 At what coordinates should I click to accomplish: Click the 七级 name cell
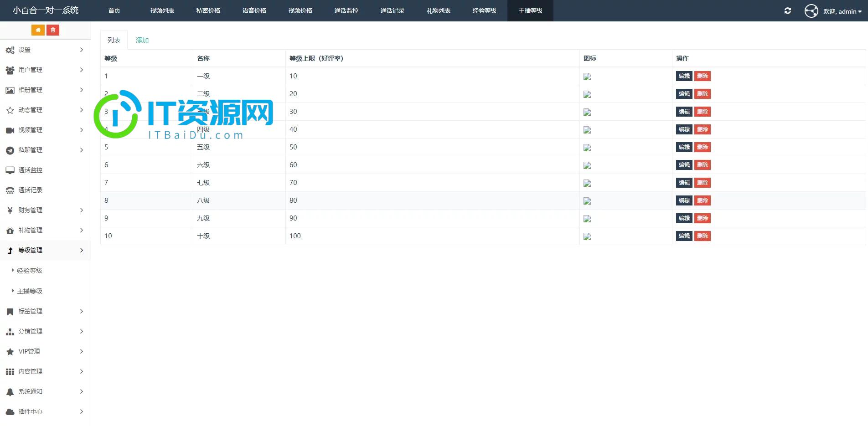click(x=203, y=183)
